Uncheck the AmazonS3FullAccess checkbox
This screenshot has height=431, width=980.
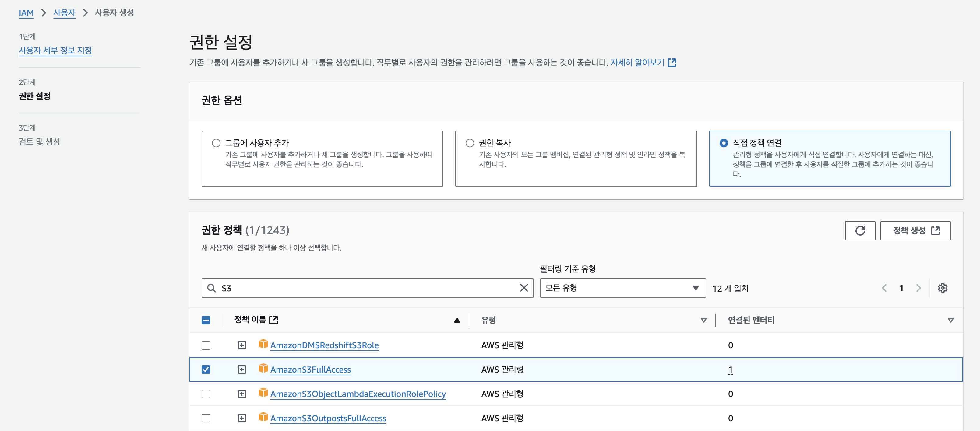point(206,370)
